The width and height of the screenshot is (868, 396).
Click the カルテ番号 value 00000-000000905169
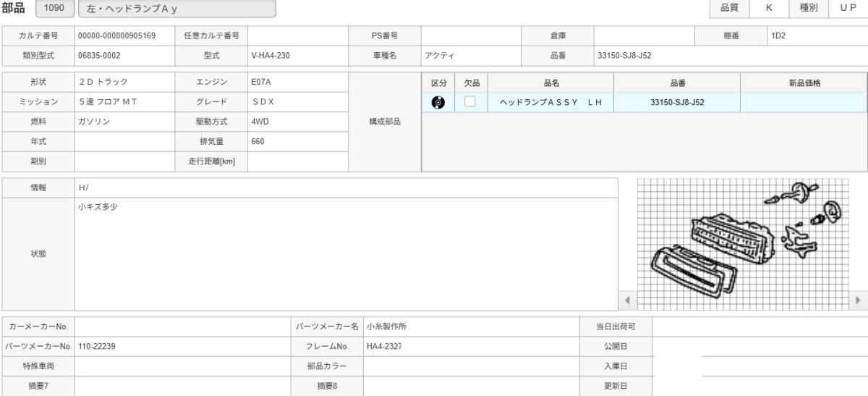click(x=118, y=35)
